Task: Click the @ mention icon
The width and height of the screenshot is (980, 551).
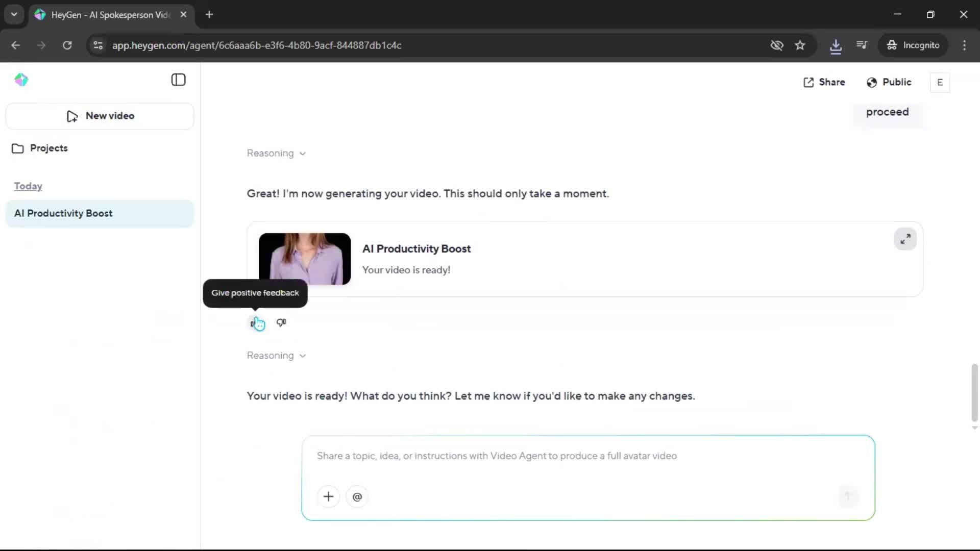Action: (357, 496)
